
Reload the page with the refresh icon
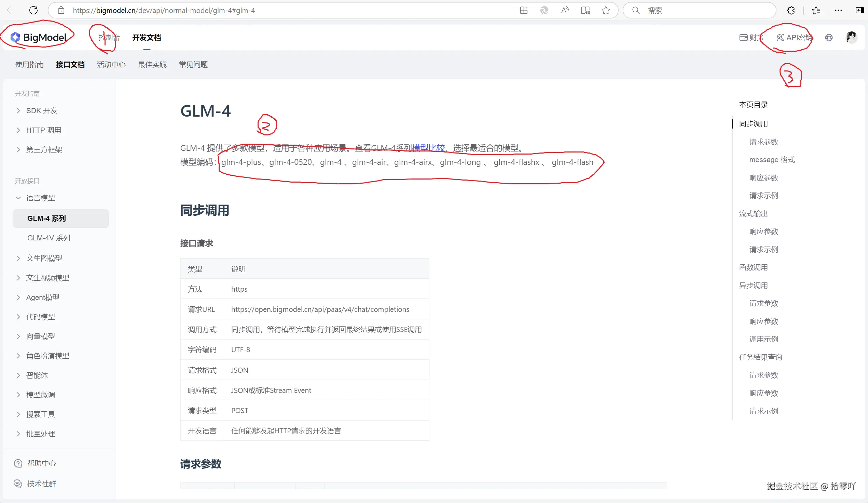[x=33, y=10]
